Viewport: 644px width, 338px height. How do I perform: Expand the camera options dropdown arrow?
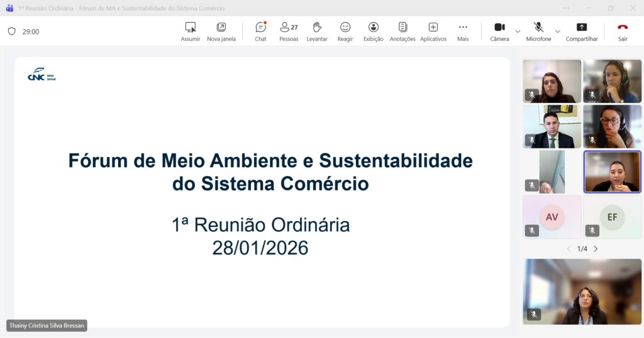coord(518,31)
